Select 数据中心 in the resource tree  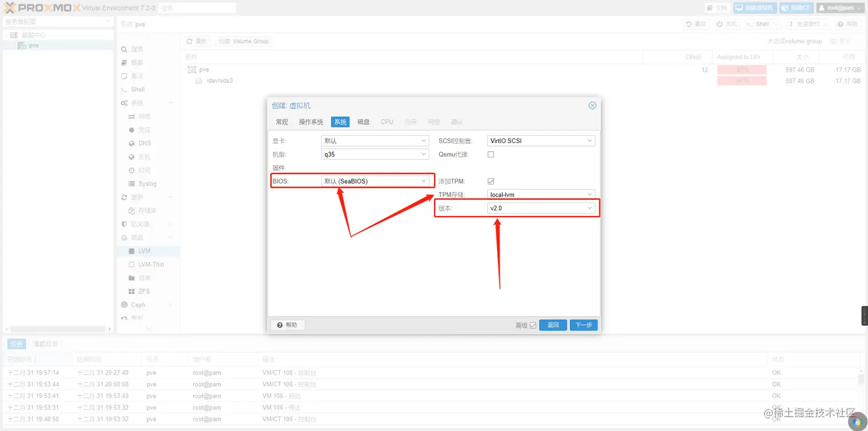point(33,35)
